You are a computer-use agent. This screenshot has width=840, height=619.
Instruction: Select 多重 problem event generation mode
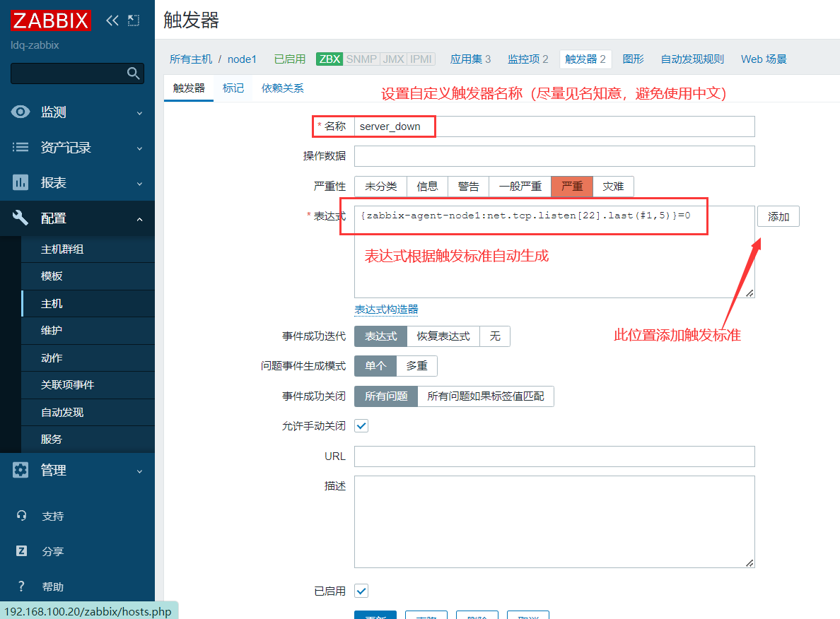pyautogui.click(x=416, y=366)
